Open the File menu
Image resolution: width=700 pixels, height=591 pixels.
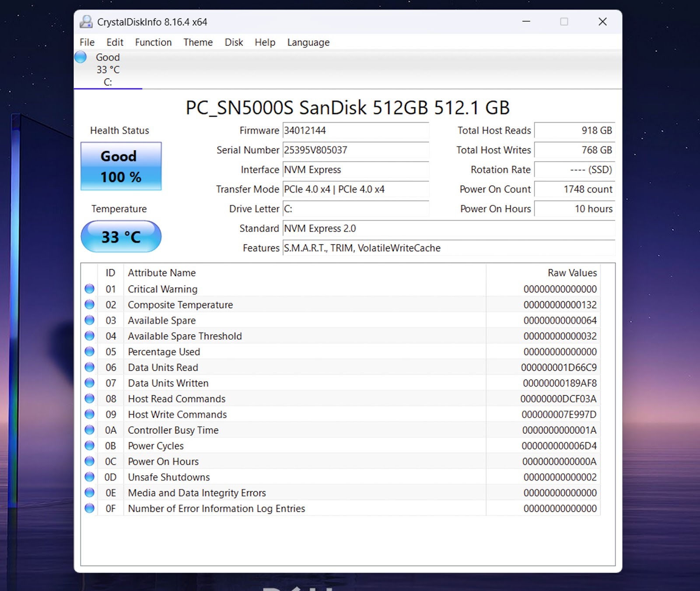click(x=87, y=42)
